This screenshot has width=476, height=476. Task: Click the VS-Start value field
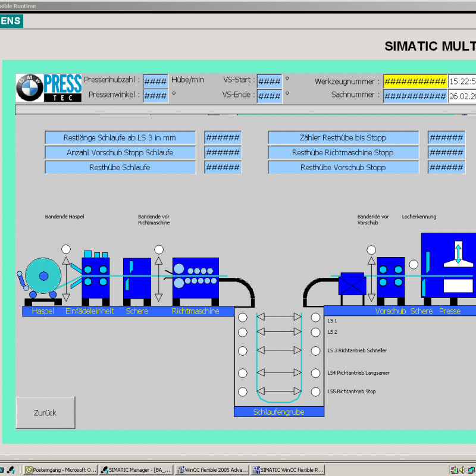[x=270, y=81]
